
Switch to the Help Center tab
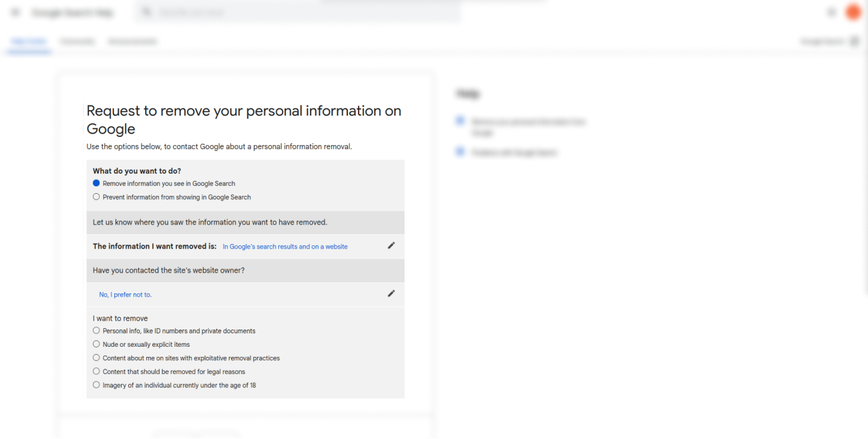[29, 41]
